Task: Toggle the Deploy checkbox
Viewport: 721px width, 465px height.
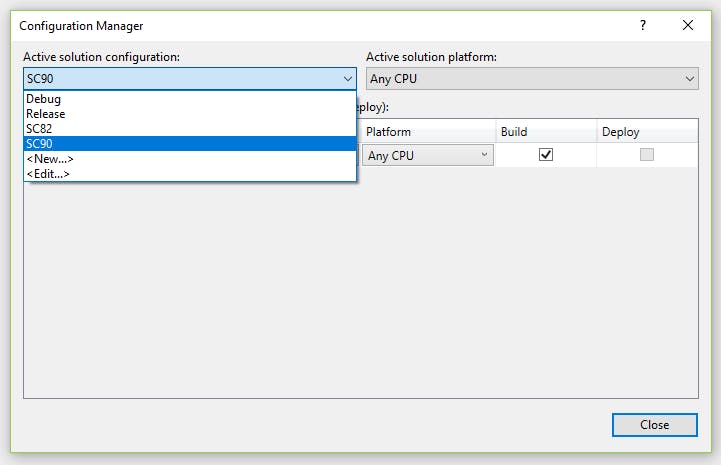Action: tap(647, 155)
